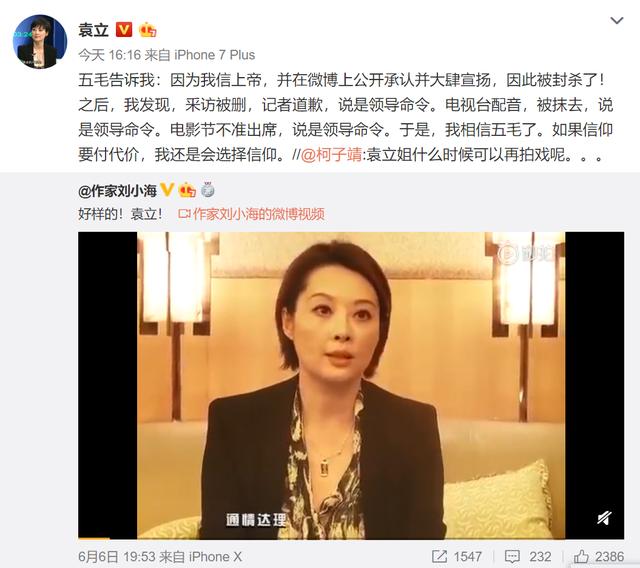
Task: Click the crown badge beside 作家刘小海
Action: point(187,190)
